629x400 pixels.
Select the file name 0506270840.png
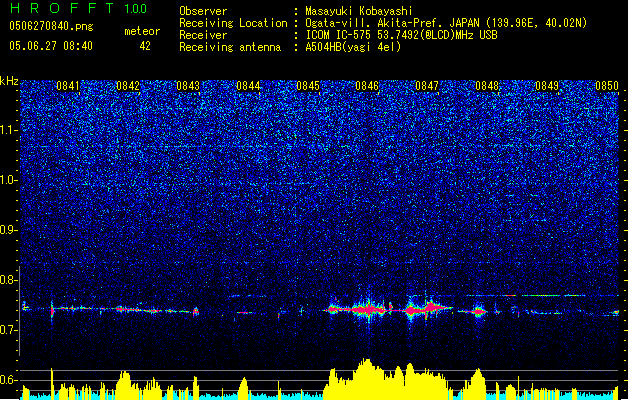[51, 27]
